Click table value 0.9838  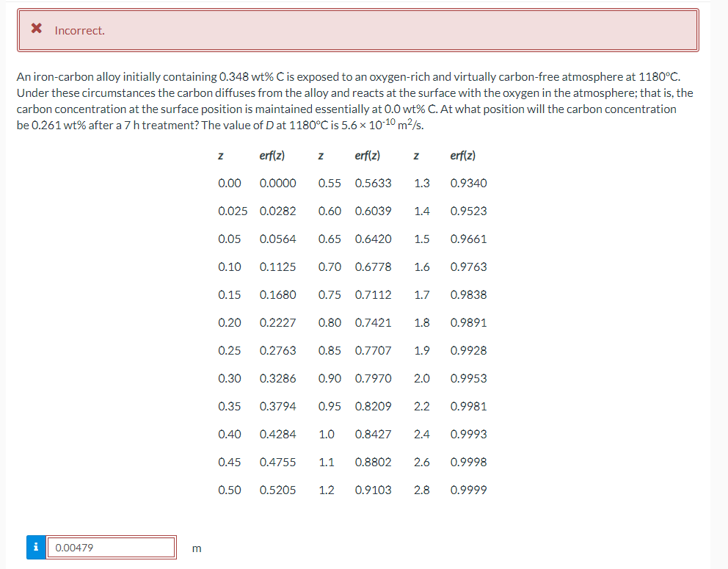(468, 294)
